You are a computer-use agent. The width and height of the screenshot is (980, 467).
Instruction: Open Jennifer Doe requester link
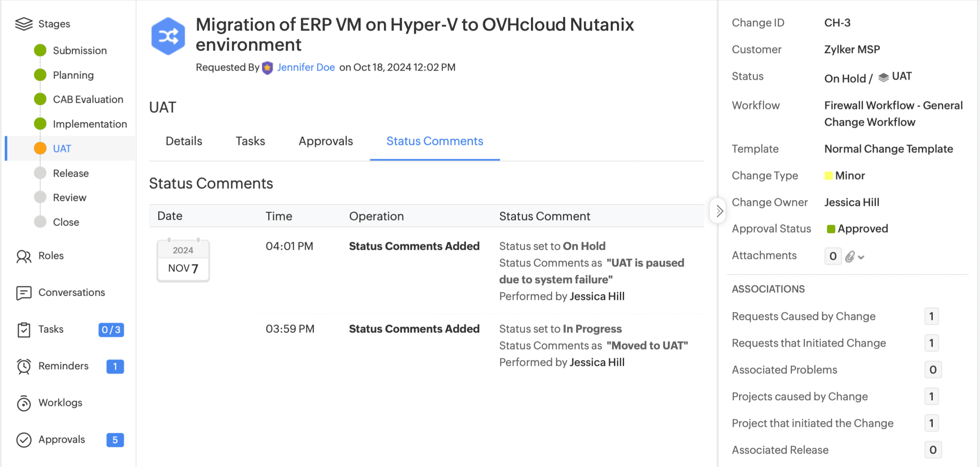point(305,67)
